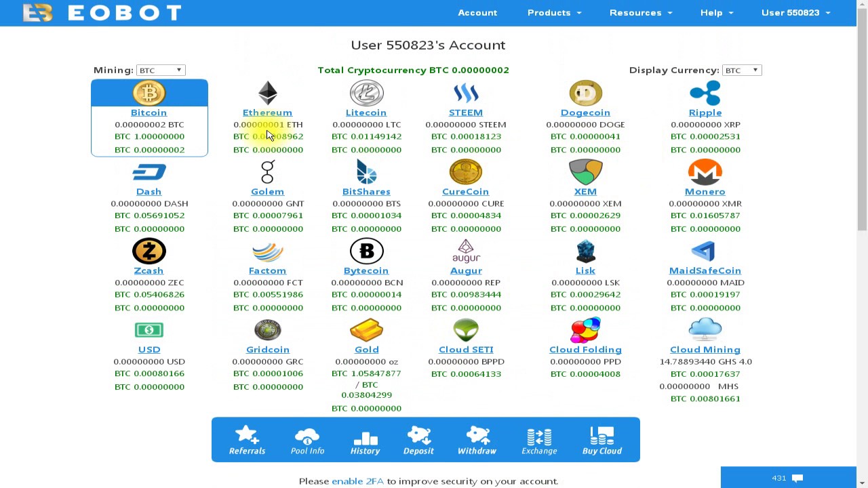Click the BitShares logo icon
This screenshot has height=488, width=868.
[366, 172]
